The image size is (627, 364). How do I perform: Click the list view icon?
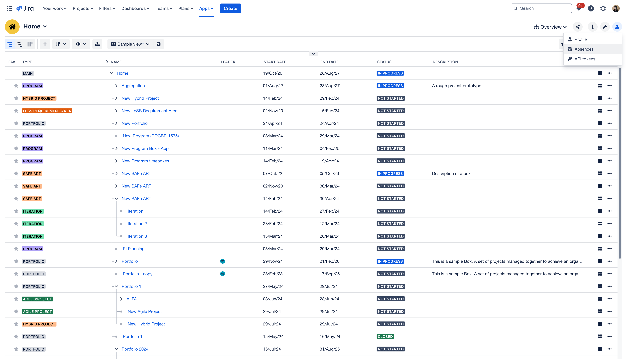[9, 44]
